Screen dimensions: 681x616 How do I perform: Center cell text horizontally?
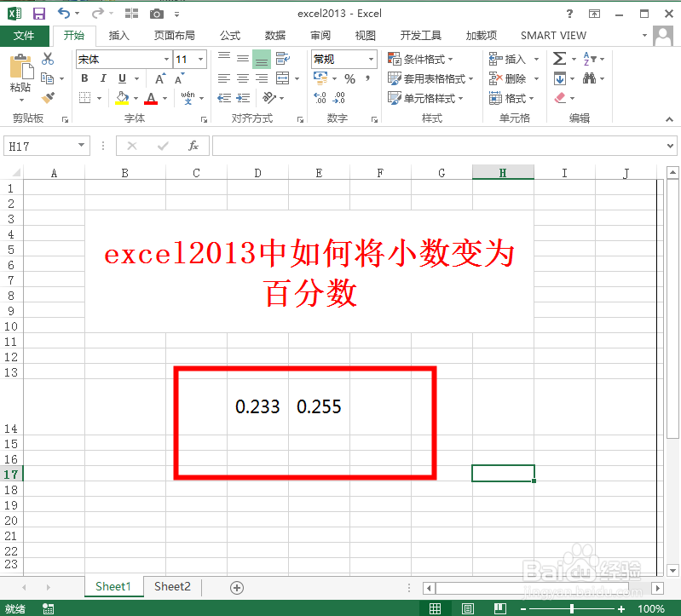click(x=243, y=78)
